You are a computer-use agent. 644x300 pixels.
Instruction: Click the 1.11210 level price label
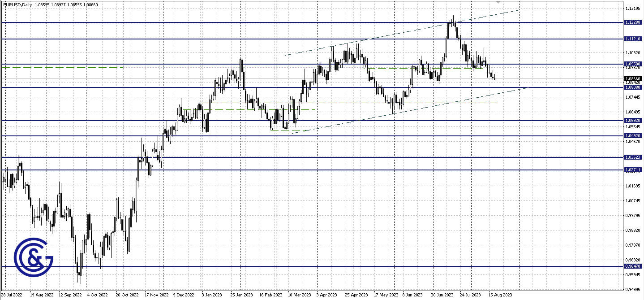[632, 39]
